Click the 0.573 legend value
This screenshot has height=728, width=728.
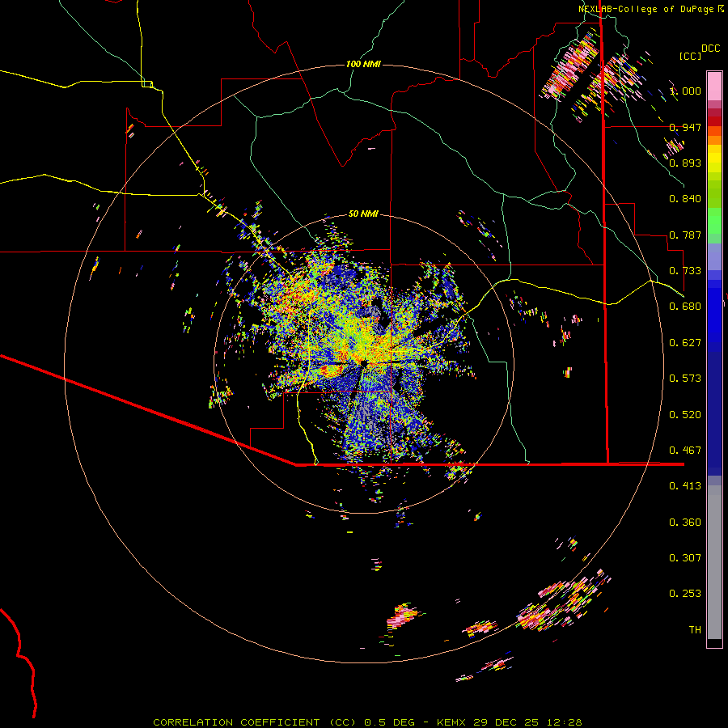[685, 379]
